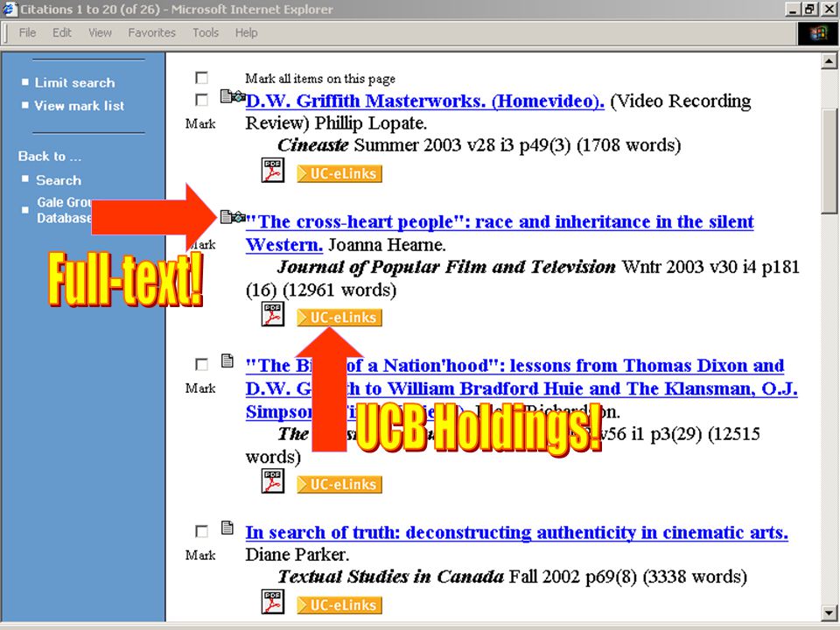Mark the In search of truth citation

click(x=201, y=531)
